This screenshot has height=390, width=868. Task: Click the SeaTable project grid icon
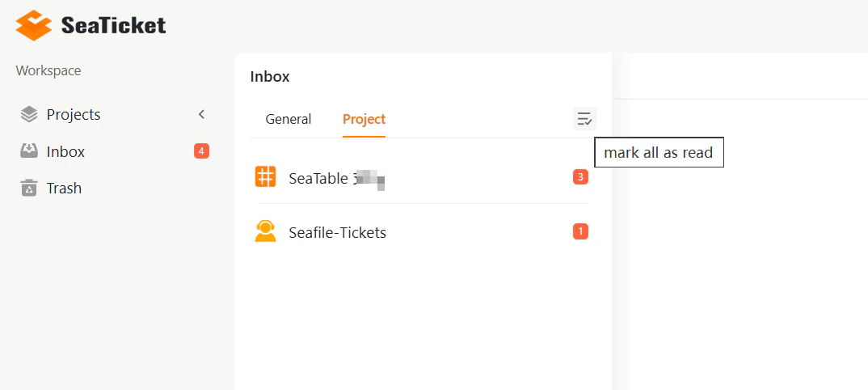[x=266, y=176]
